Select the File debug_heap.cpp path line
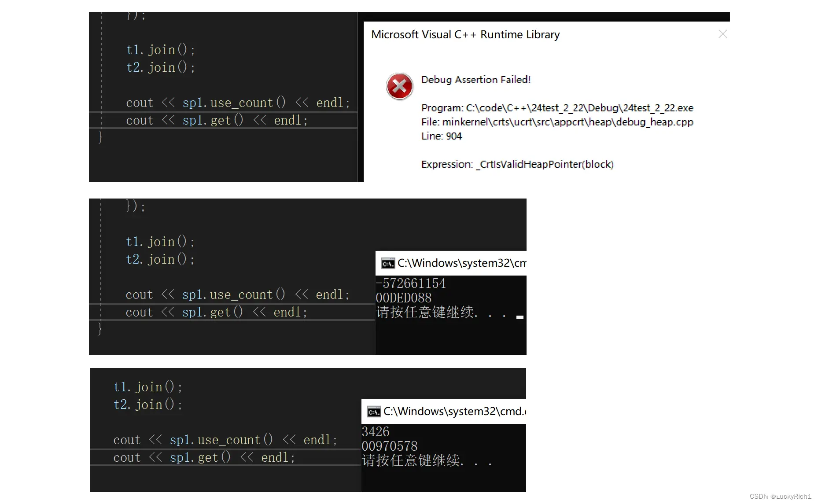818x504 pixels. (x=557, y=122)
